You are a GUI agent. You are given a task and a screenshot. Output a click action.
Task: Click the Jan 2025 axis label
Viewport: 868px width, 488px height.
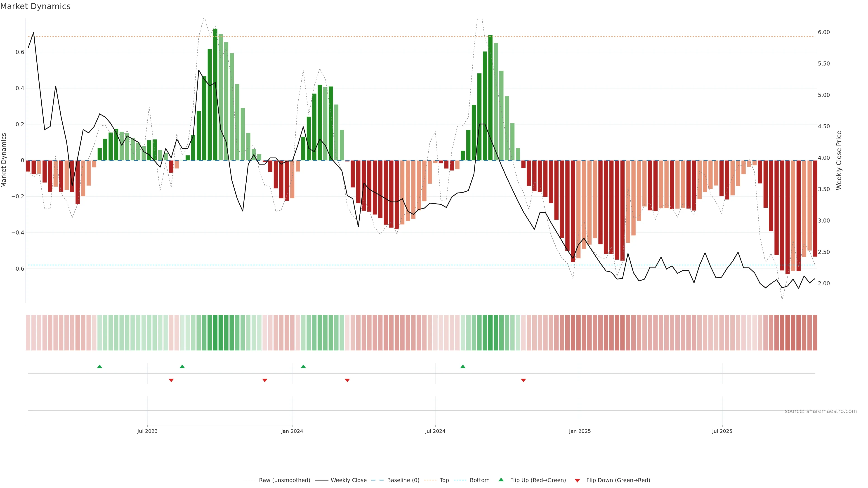580,431
